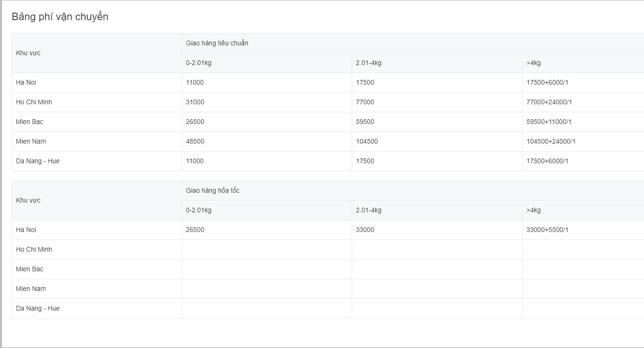Select the 104500 cell in Mien Nam row
The image size is (644, 348).
367,141
